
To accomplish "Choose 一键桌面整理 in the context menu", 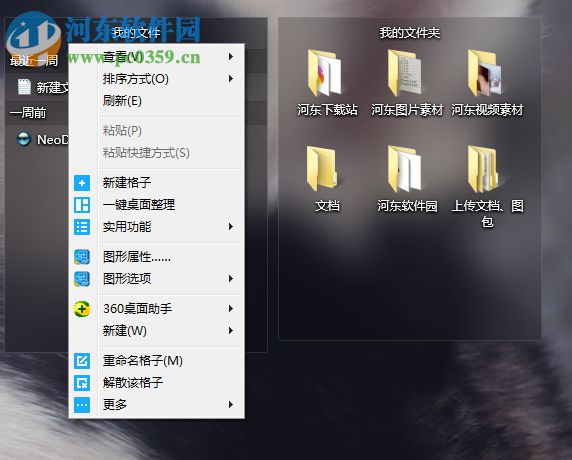I will (x=156, y=205).
